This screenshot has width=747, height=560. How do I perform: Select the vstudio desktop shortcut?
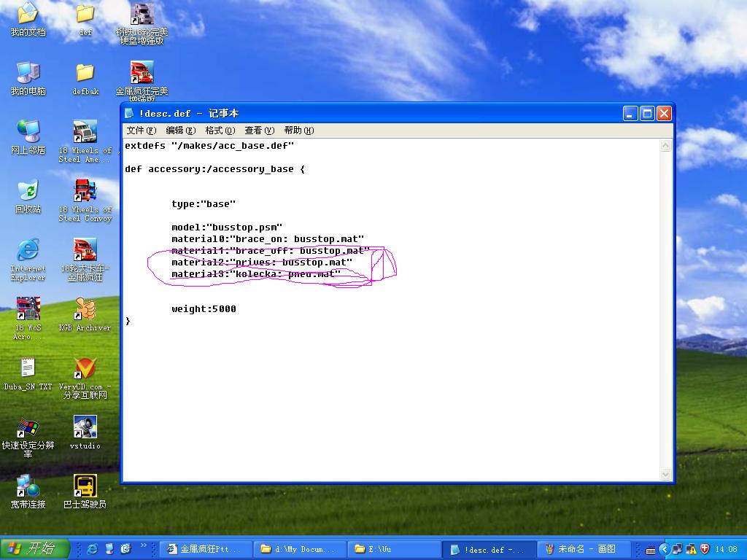coord(85,428)
